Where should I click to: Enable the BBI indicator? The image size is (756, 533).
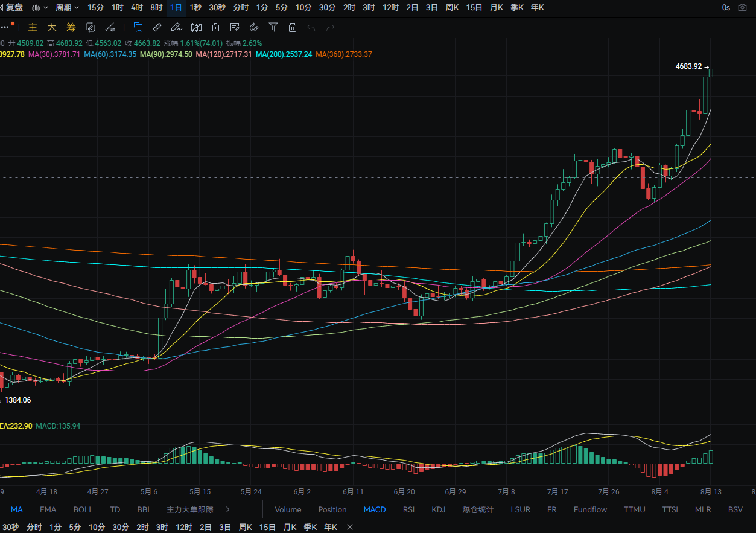(x=143, y=509)
